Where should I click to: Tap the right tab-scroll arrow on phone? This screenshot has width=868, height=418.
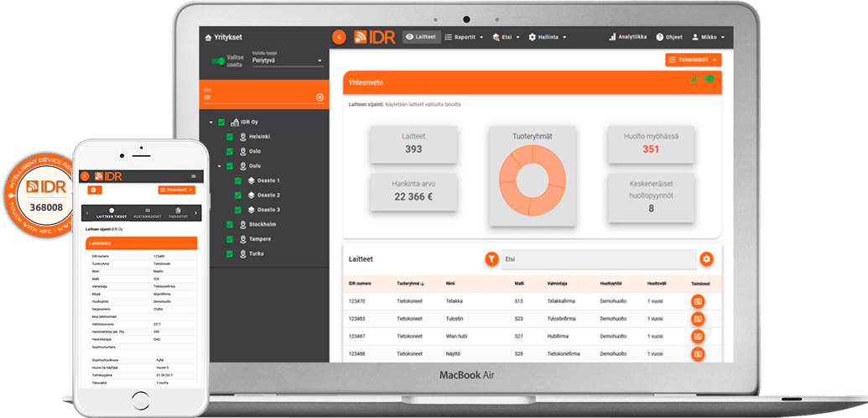pos(195,213)
